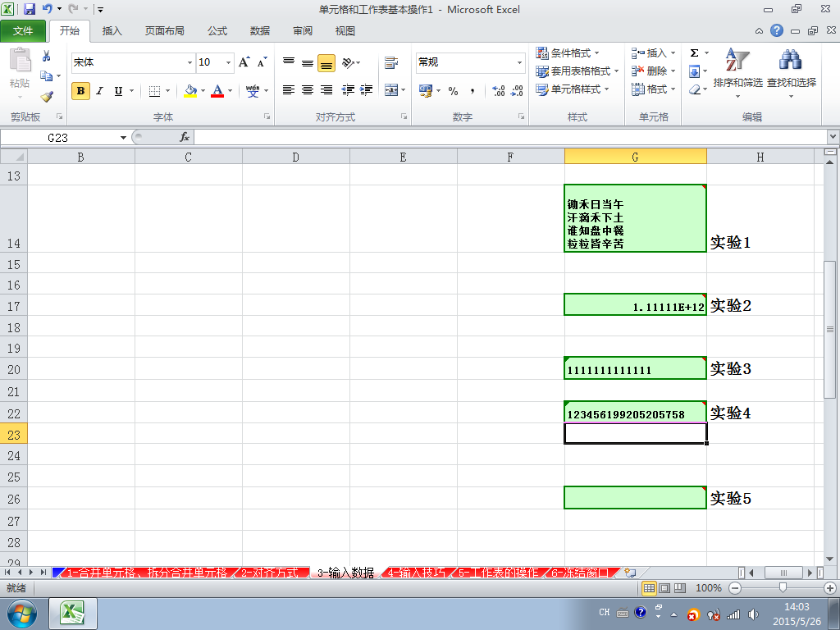Switch to the 页面布局 ribbon tab

click(x=164, y=30)
